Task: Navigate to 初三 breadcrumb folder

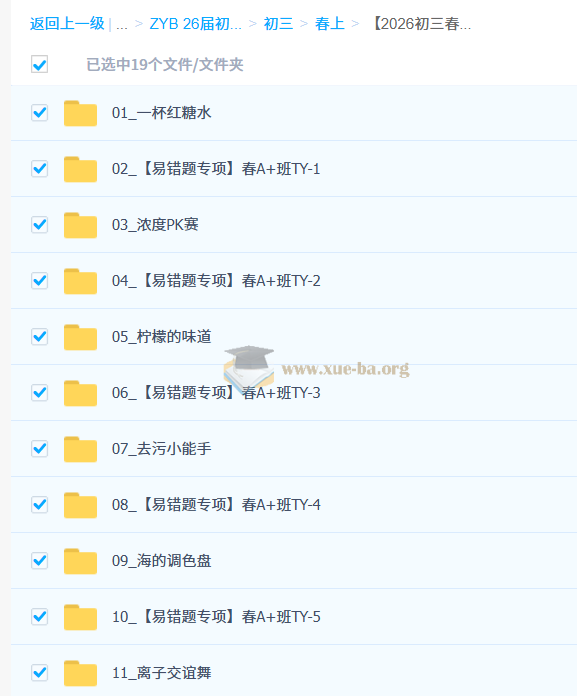Action: 278,24
